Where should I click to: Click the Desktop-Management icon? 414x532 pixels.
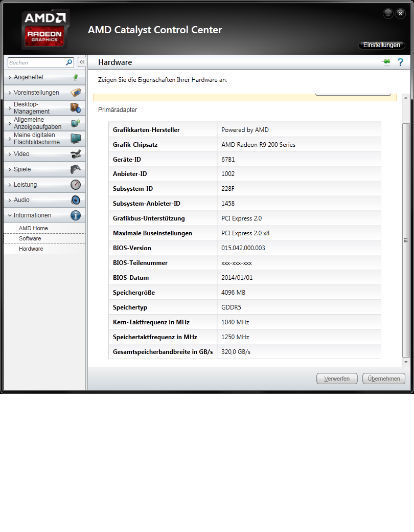tap(76, 108)
